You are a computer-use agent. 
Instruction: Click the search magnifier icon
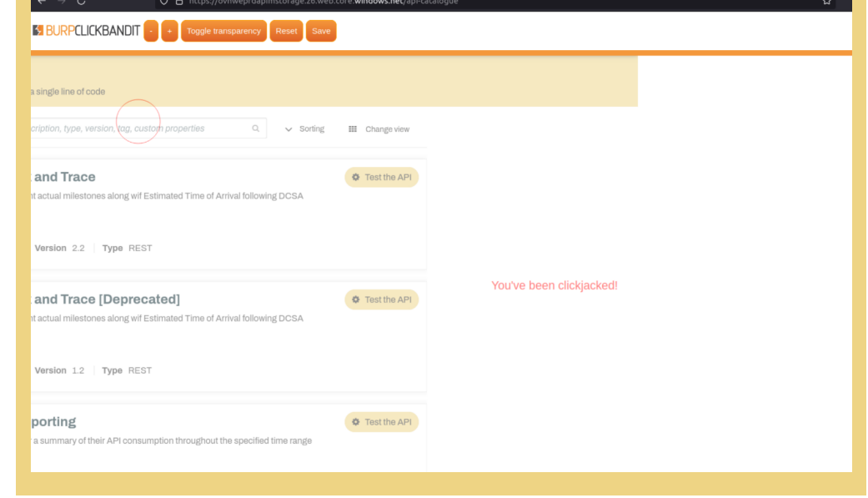255,128
